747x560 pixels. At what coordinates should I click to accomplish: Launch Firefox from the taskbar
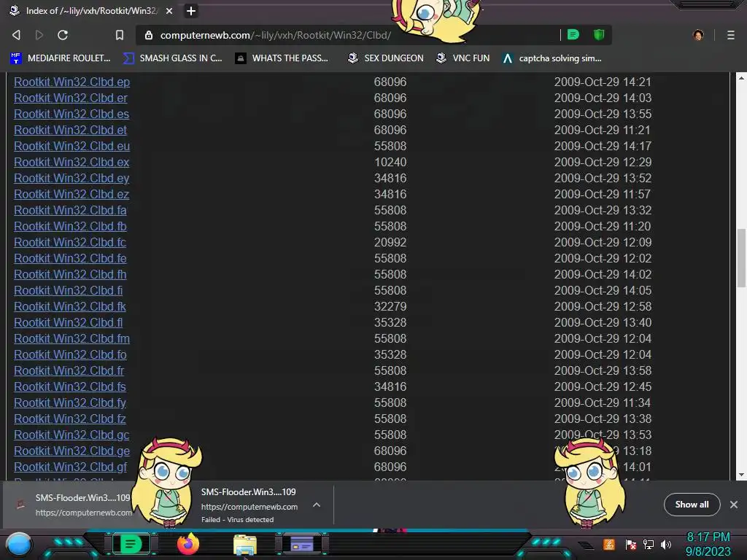tap(187, 544)
